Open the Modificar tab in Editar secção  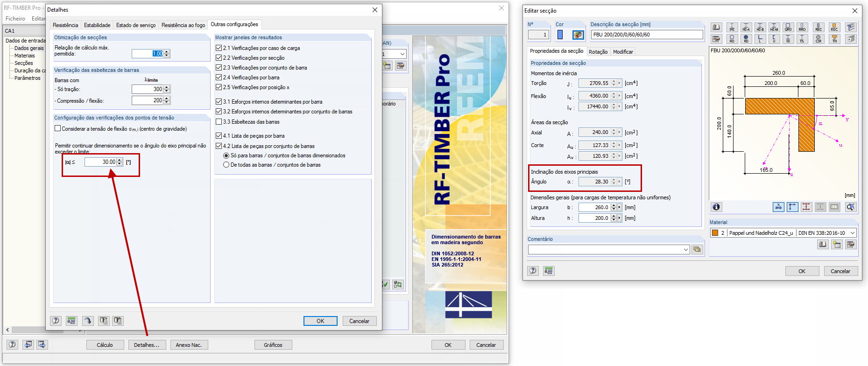tap(623, 52)
